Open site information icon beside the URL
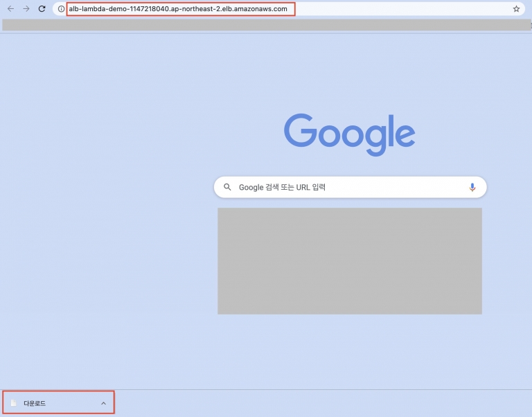The image size is (532, 417). 61,9
